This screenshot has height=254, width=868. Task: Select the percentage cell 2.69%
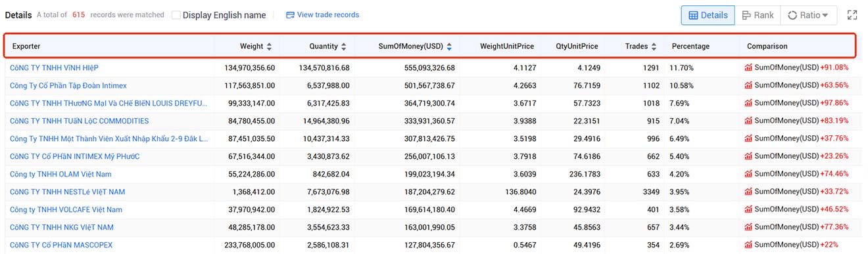(x=679, y=245)
